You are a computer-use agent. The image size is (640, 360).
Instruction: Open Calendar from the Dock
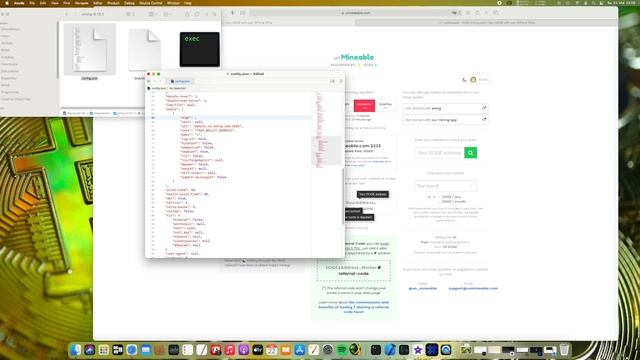tap(272, 350)
